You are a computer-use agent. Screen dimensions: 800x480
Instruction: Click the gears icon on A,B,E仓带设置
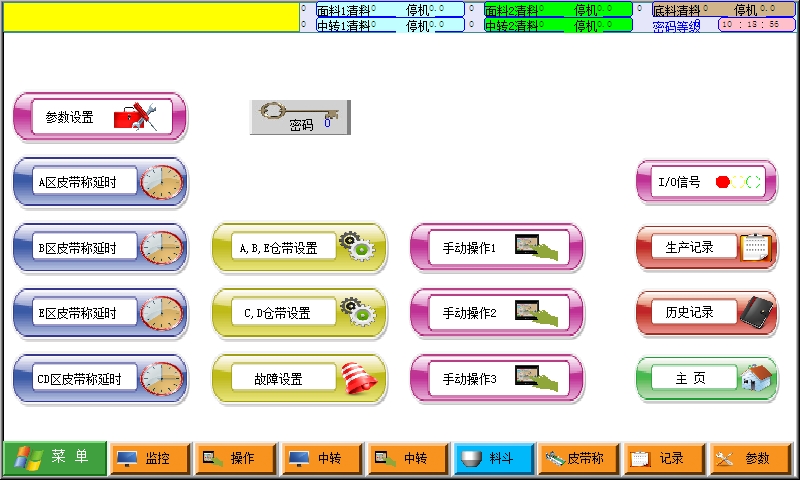pyautogui.click(x=356, y=247)
